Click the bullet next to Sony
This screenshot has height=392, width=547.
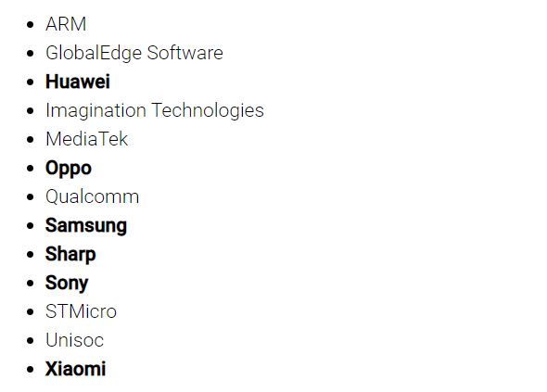(x=31, y=284)
